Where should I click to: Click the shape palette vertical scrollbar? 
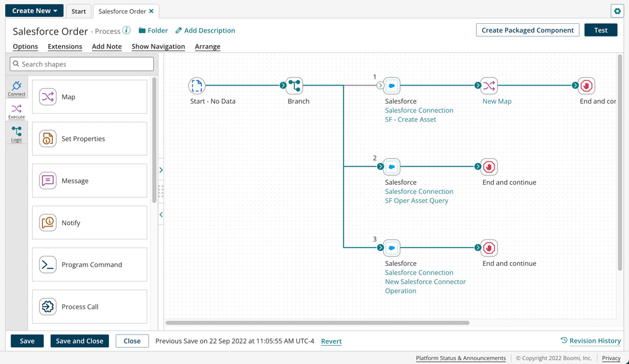pos(155,140)
